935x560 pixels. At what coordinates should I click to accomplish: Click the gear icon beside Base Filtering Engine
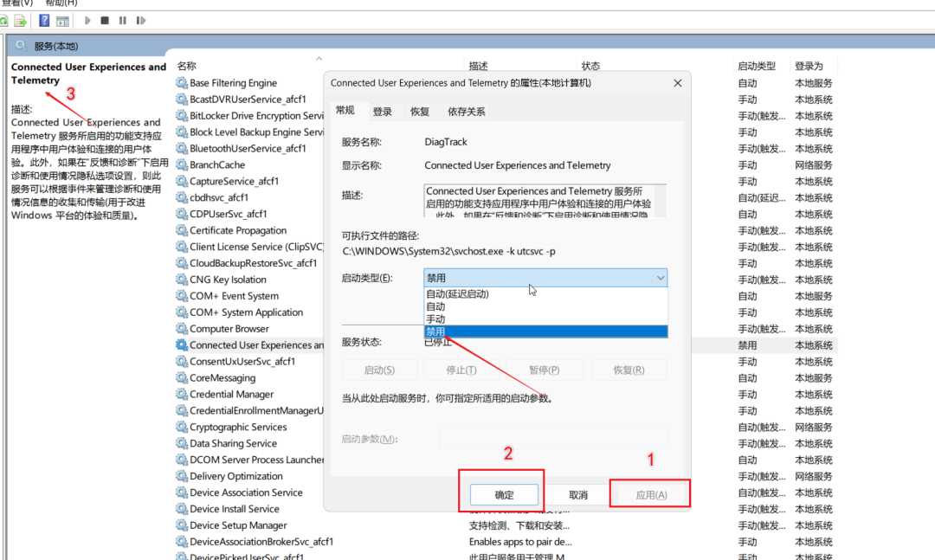click(x=182, y=83)
